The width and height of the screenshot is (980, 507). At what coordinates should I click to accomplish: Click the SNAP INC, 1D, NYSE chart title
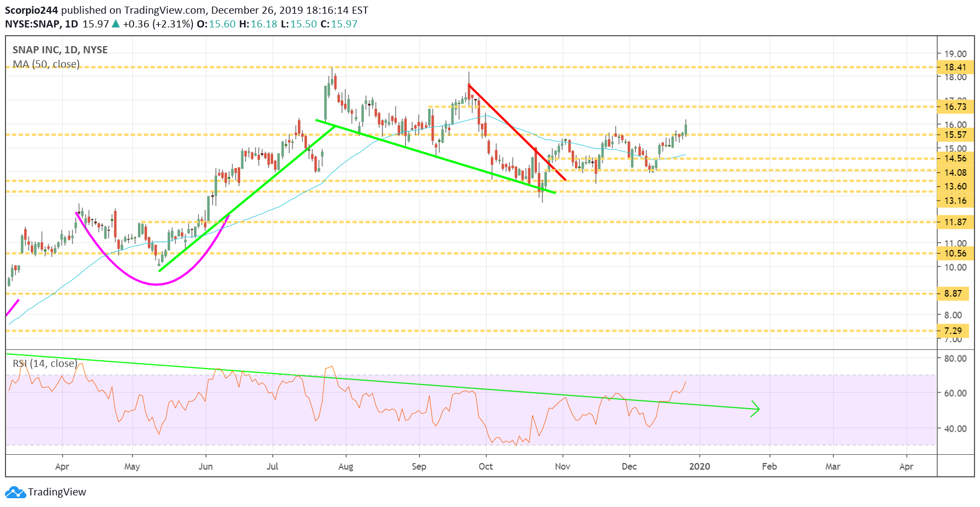coord(60,49)
